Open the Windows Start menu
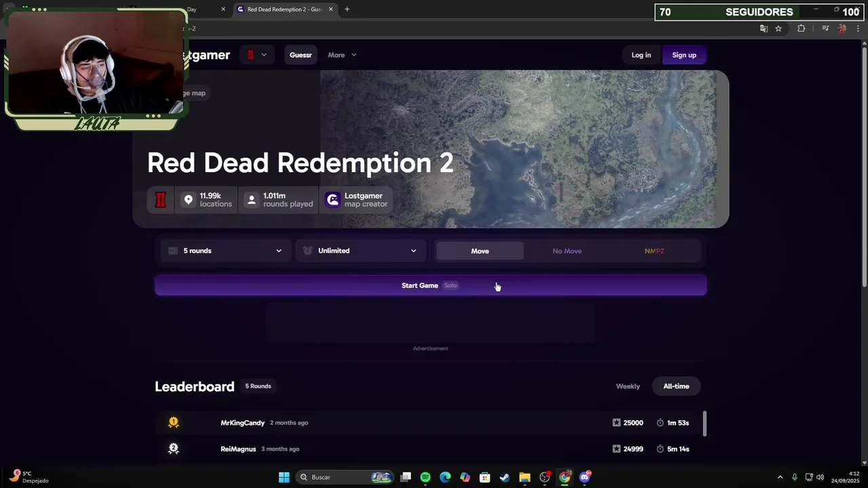 tap(284, 477)
